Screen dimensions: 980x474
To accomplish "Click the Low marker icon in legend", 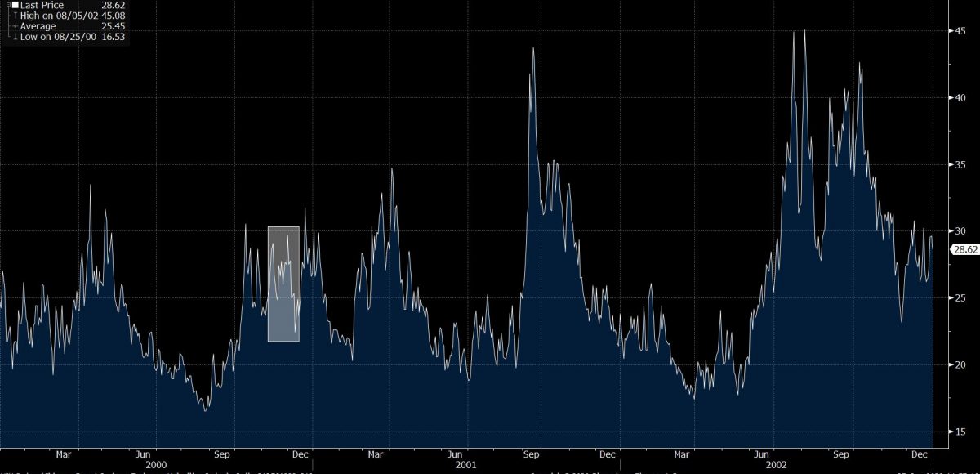I will [15, 37].
